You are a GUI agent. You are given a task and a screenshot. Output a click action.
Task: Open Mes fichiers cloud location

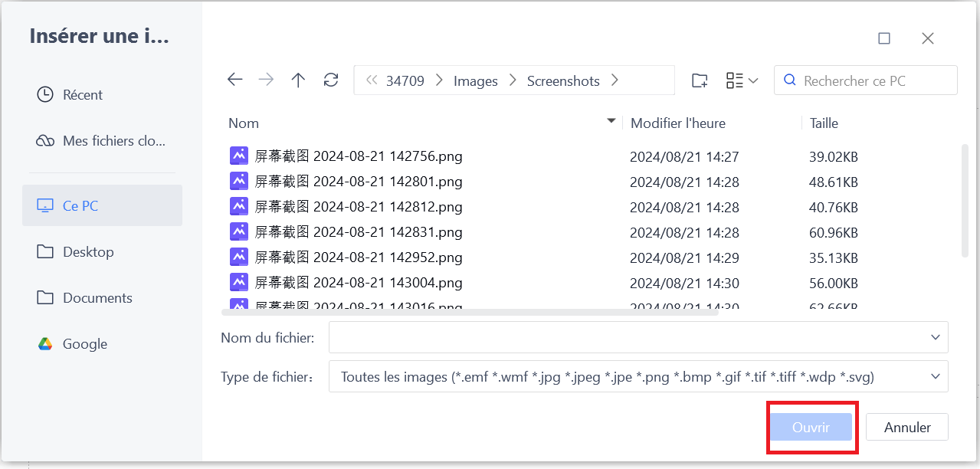(102, 141)
